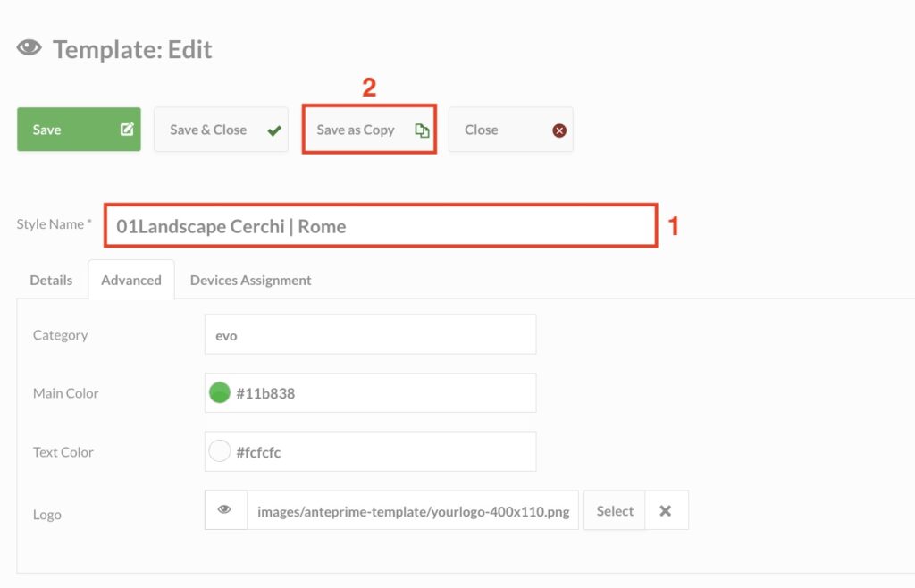
Task: Select the Advanced tab
Action: point(131,280)
